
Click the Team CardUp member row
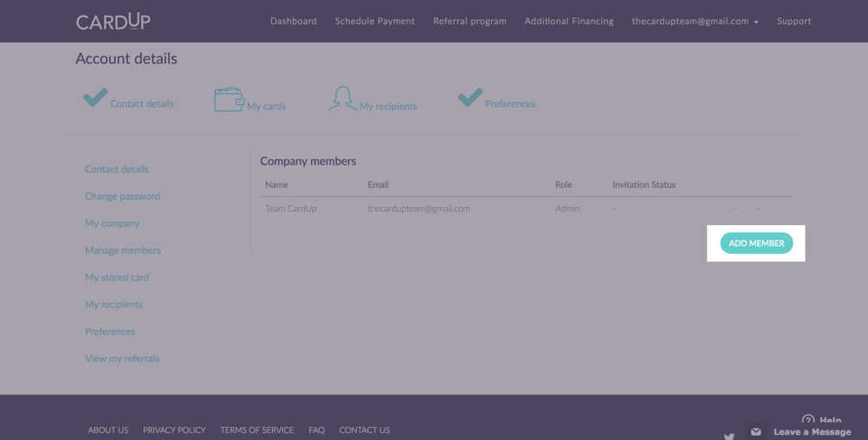click(291, 209)
